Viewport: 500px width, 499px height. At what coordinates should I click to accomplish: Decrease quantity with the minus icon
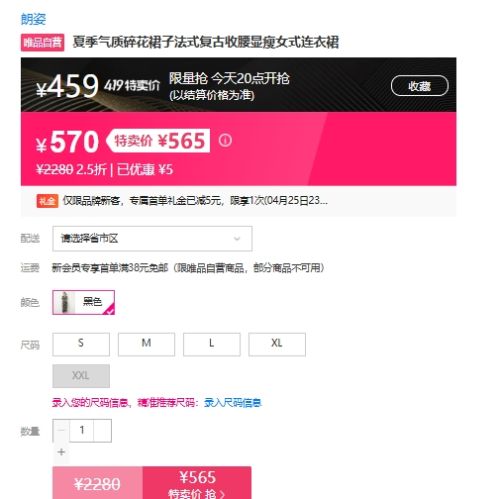(x=61, y=431)
